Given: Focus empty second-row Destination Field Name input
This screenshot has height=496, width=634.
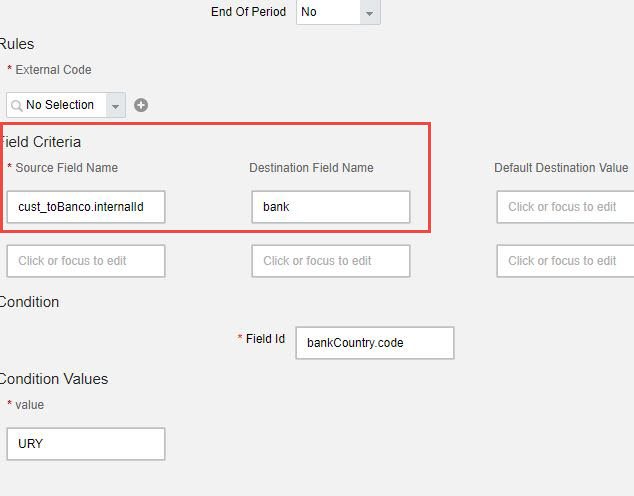Looking at the screenshot, I should click(331, 261).
